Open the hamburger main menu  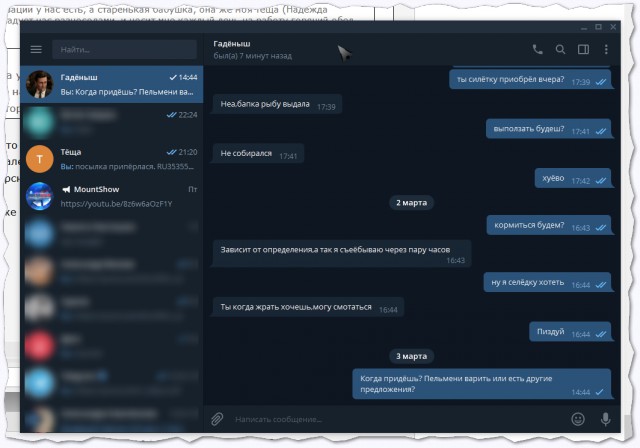[36, 50]
